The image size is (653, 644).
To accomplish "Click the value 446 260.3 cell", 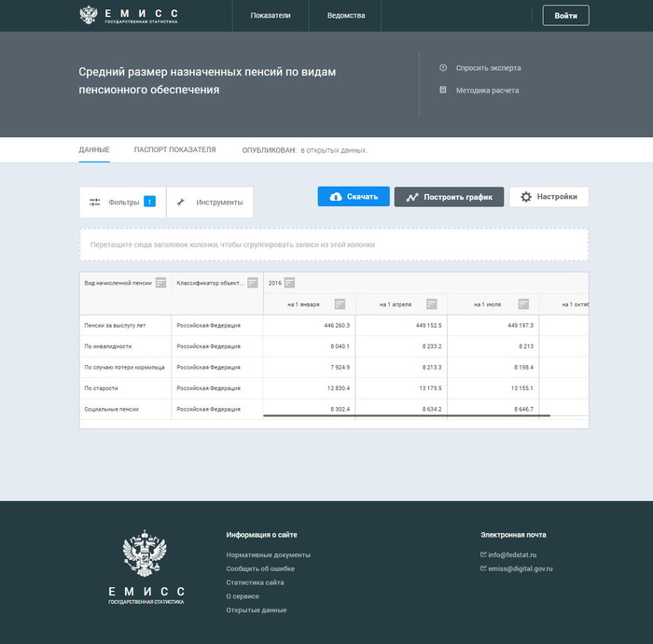I will (309, 326).
